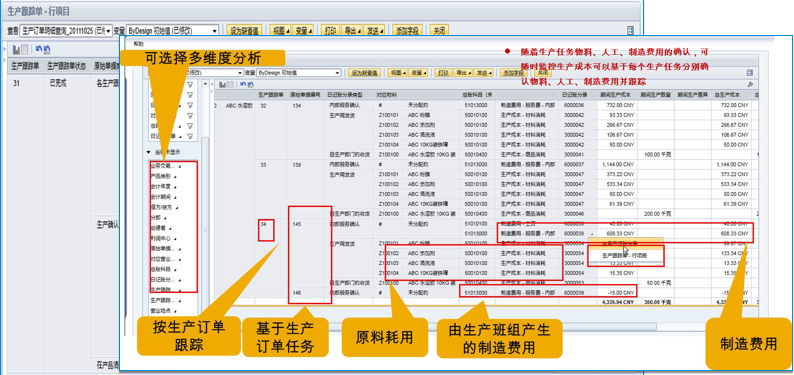
Task: Click the bottom filter funnel icon
Action: click(x=190, y=136)
